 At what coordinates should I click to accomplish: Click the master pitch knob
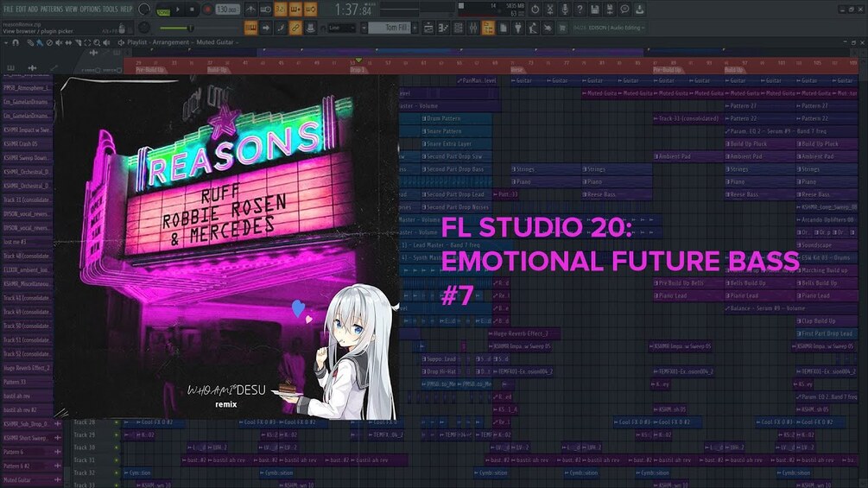(144, 28)
